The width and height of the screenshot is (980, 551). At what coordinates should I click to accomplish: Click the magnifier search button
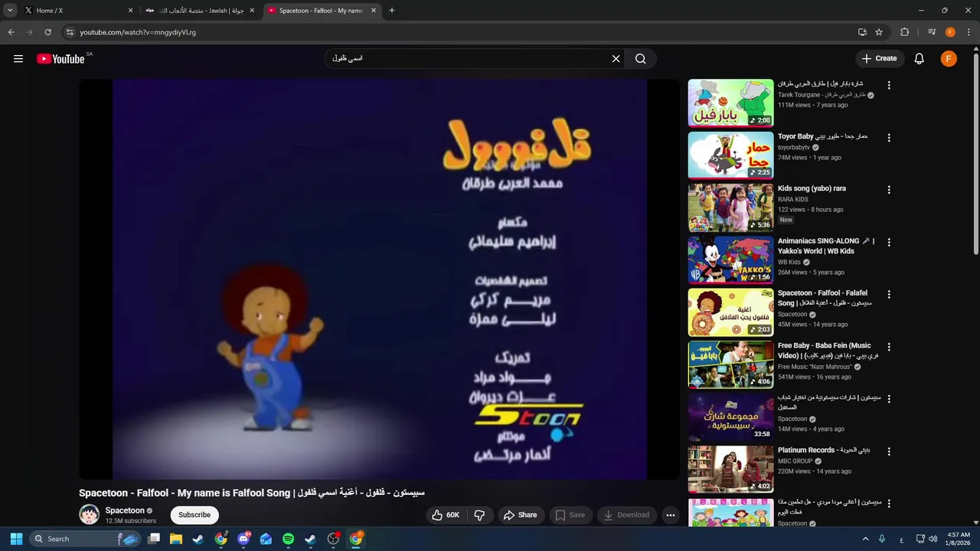coord(641,59)
